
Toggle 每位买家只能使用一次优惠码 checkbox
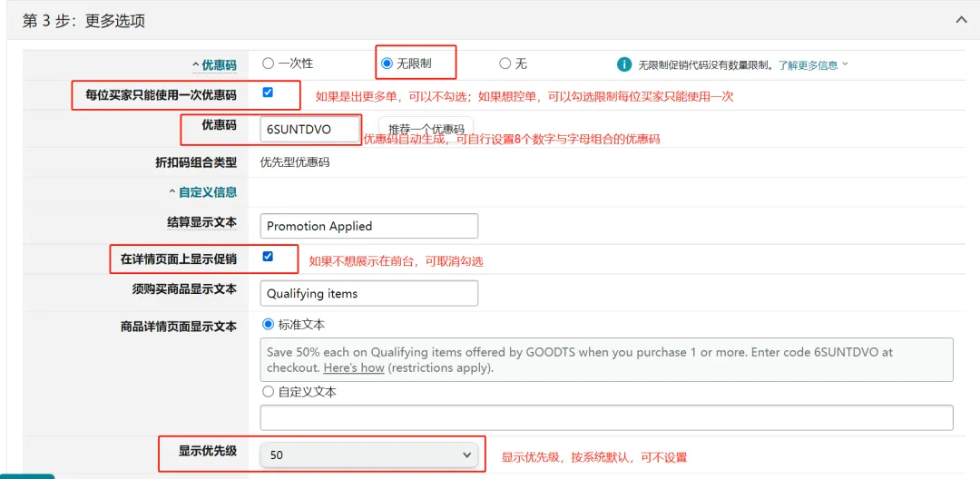coord(268,93)
